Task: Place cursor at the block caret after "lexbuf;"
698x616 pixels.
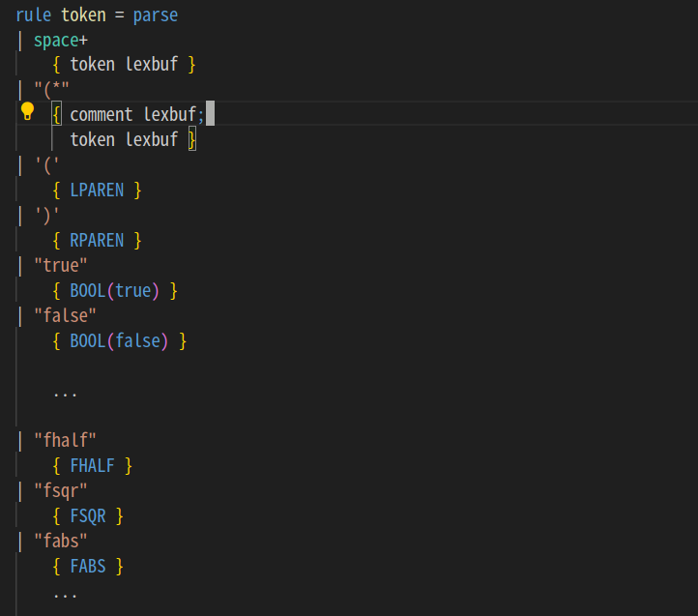Action: tap(210, 115)
